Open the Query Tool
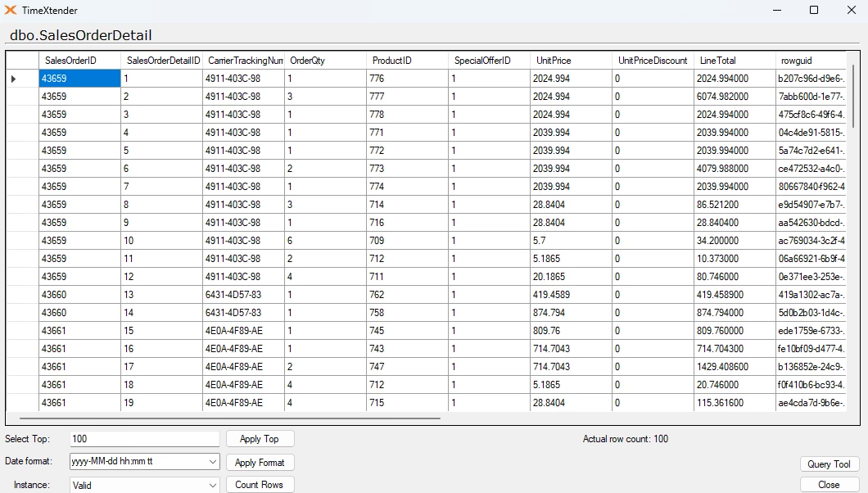The image size is (868, 493). pyautogui.click(x=829, y=464)
